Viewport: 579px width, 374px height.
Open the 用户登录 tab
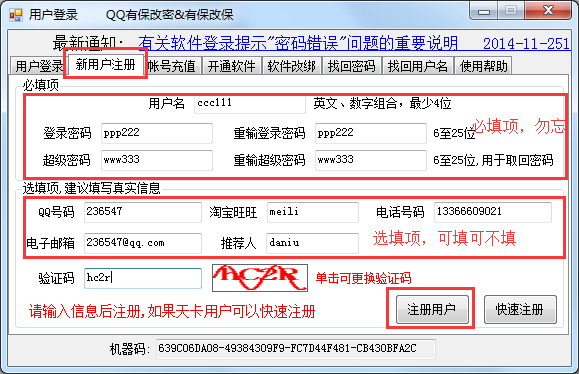(38, 66)
